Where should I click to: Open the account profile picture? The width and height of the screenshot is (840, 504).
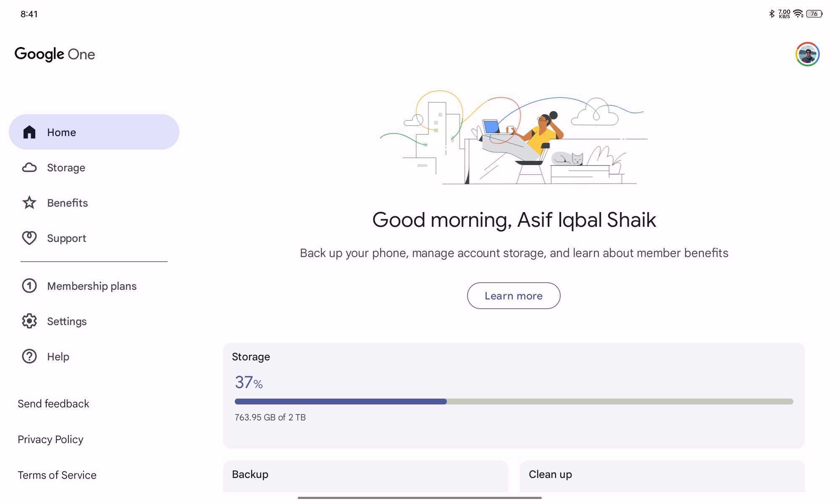807,54
